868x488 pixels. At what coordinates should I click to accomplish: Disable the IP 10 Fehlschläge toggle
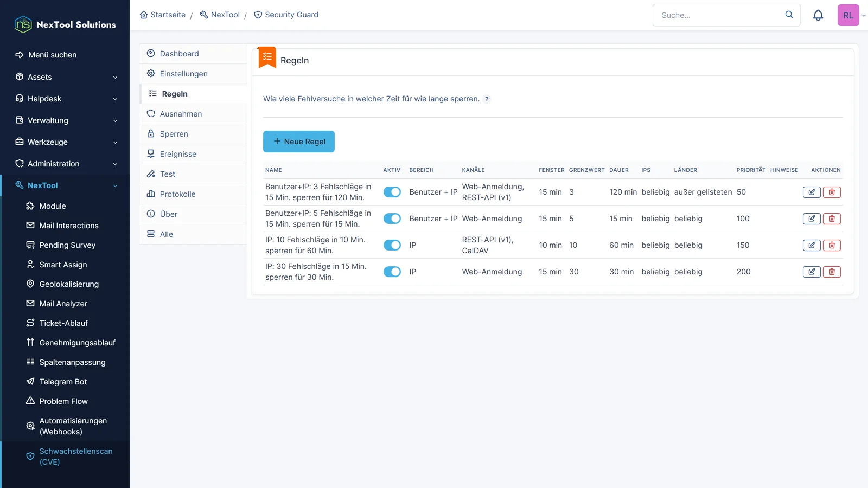pyautogui.click(x=392, y=245)
